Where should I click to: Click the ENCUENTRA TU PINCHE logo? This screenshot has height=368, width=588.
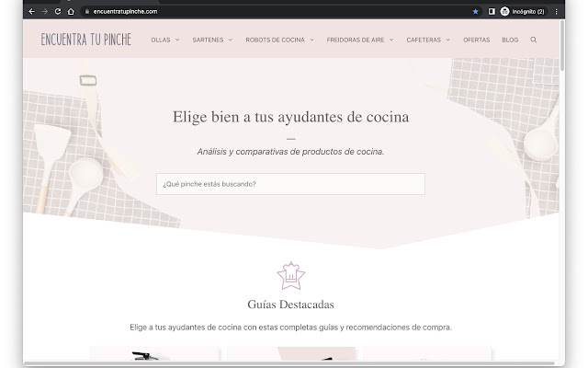85,40
